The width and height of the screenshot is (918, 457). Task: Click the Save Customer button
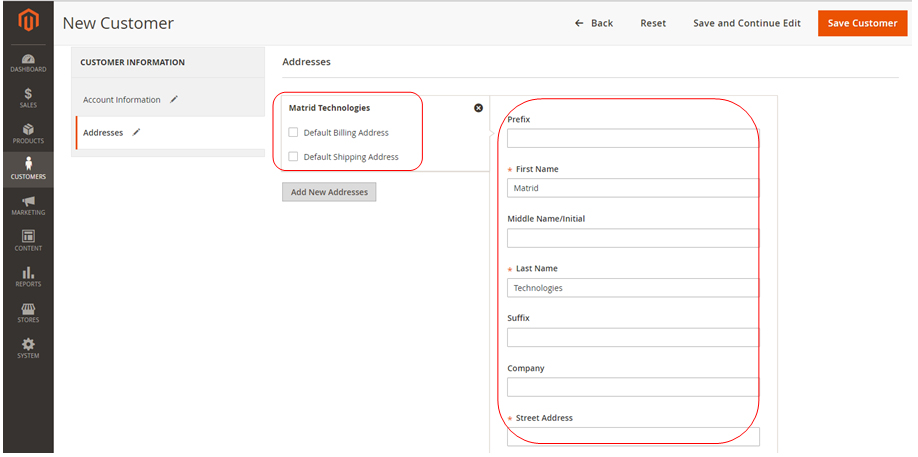(862, 23)
